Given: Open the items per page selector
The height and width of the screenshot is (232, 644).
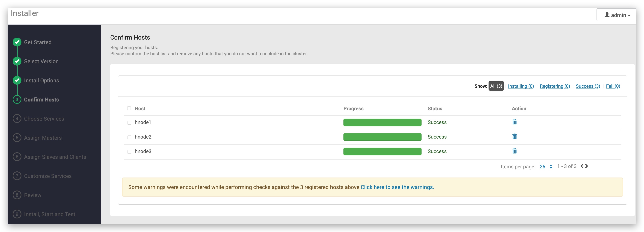Looking at the screenshot, I should pyautogui.click(x=546, y=167).
